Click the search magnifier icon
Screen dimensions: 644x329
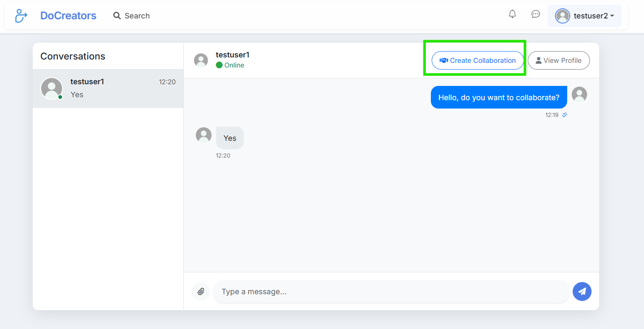(117, 16)
